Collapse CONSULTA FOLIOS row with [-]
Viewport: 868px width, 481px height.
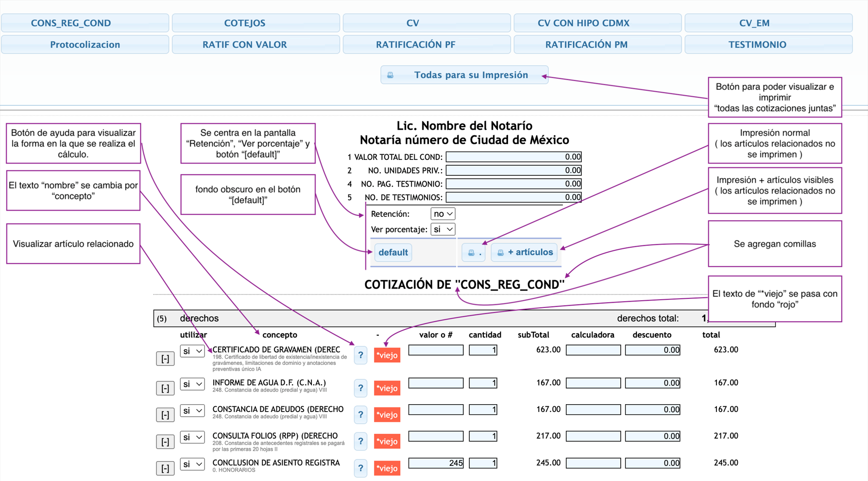pos(165,442)
